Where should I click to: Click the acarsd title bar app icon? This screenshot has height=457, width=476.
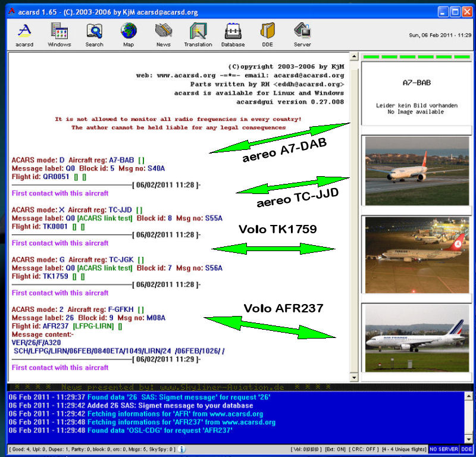point(11,12)
